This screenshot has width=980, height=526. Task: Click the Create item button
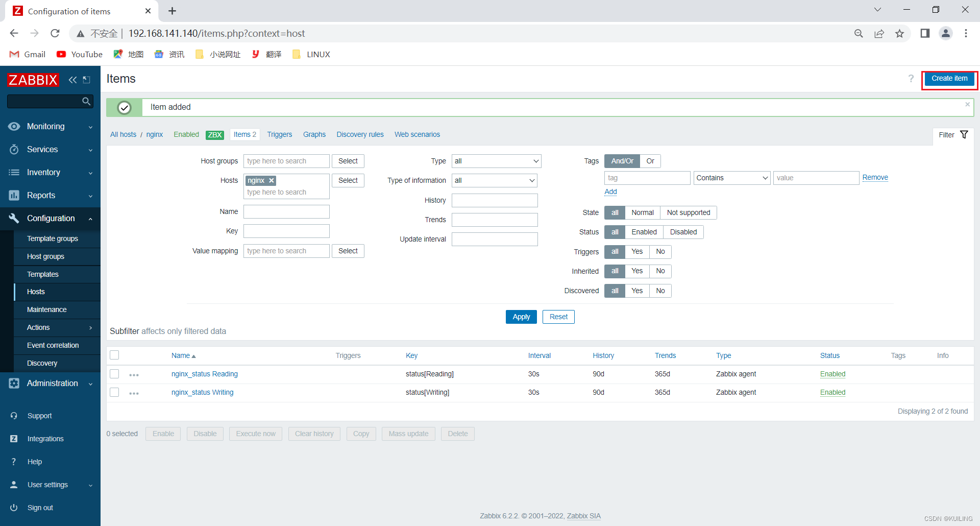(949, 79)
